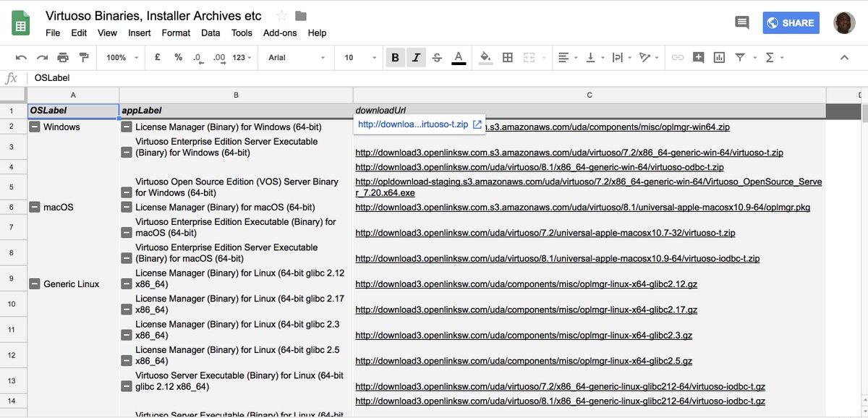The width and height of the screenshot is (868, 418).
Task: Open the Format menu
Action: tap(176, 33)
